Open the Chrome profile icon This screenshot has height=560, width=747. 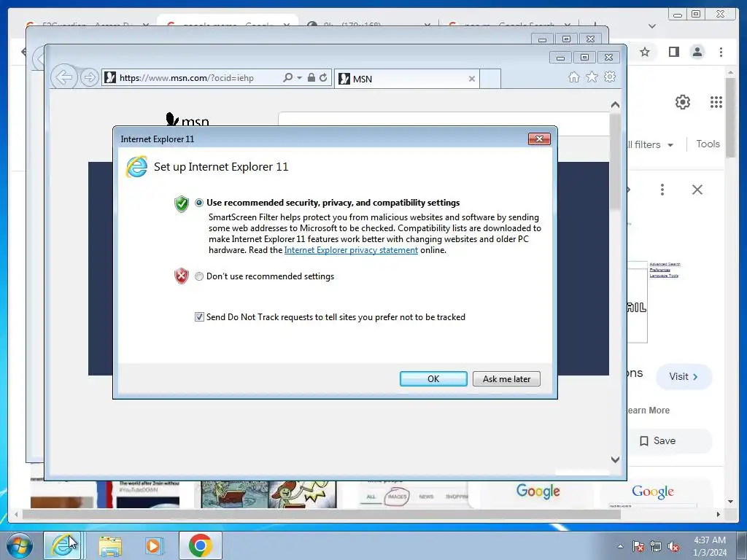697,52
